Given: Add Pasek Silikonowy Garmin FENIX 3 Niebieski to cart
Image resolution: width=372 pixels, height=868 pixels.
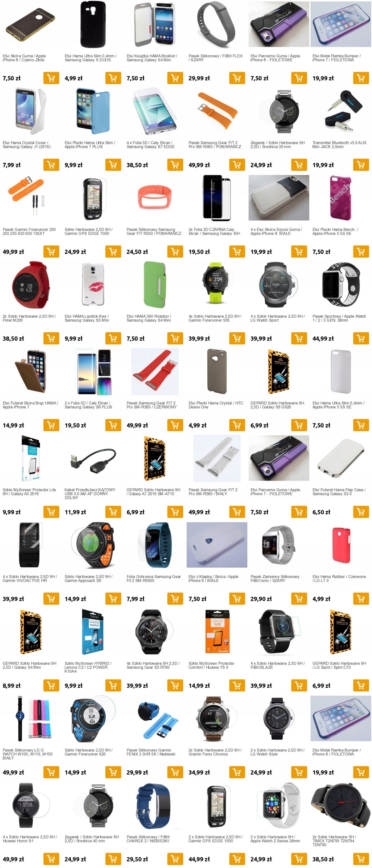Looking at the screenshot, I should (175, 773).
